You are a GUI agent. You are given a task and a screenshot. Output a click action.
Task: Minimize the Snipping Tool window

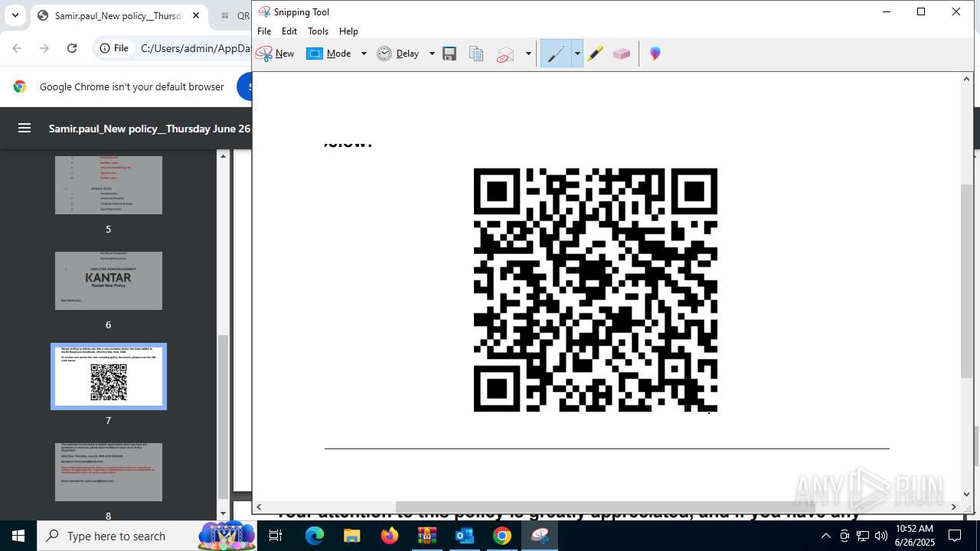(x=887, y=11)
